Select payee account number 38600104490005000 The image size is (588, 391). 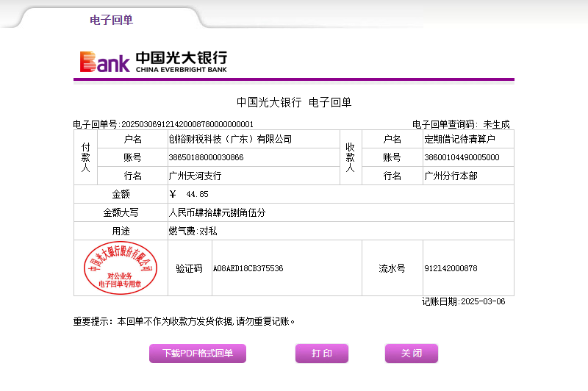[462, 157]
